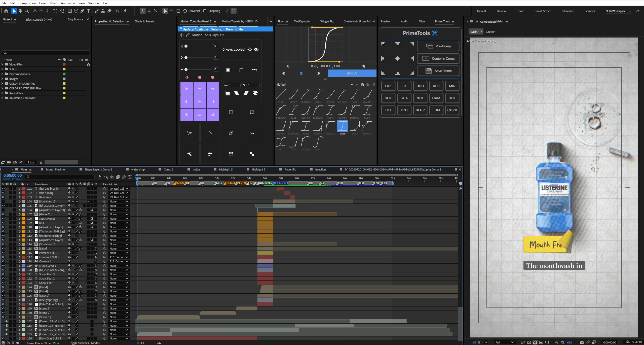Image resolution: width=644 pixels, height=345 pixels.
Task: Select the Zoom tool
Action: click(27, 11)
